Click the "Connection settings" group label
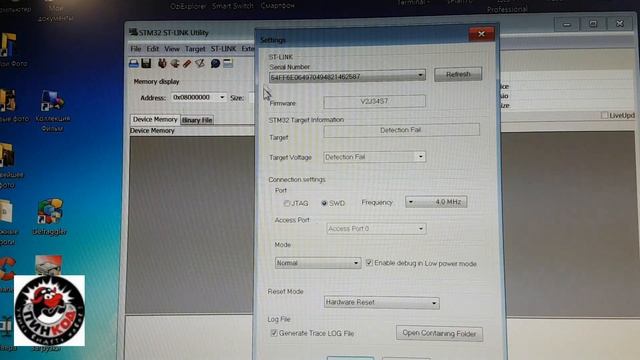640x360 pixels. pos(297,180)
